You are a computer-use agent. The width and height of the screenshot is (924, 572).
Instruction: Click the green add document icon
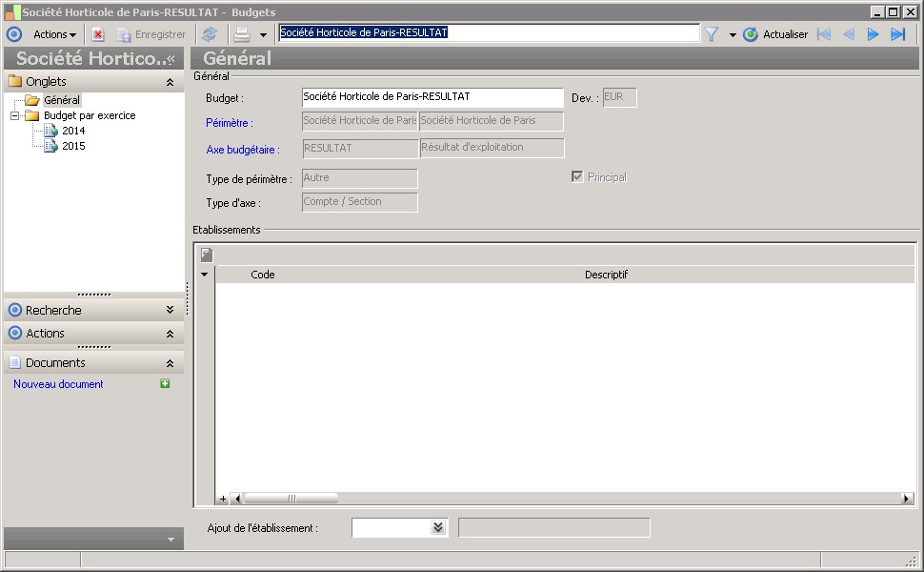(x=165, y=384)
